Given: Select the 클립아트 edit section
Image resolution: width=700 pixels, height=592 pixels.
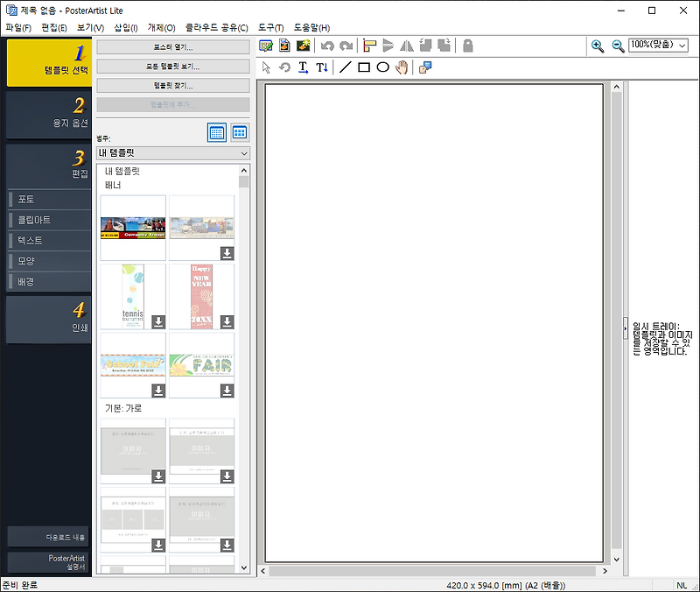Looking at the screenshot, I should pyautogui.click(x=49, y=220).
